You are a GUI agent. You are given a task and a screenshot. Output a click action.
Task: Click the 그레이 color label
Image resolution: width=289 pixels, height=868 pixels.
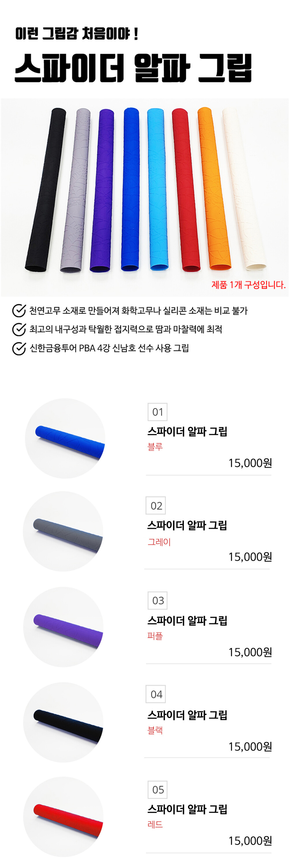pos(159,542)
